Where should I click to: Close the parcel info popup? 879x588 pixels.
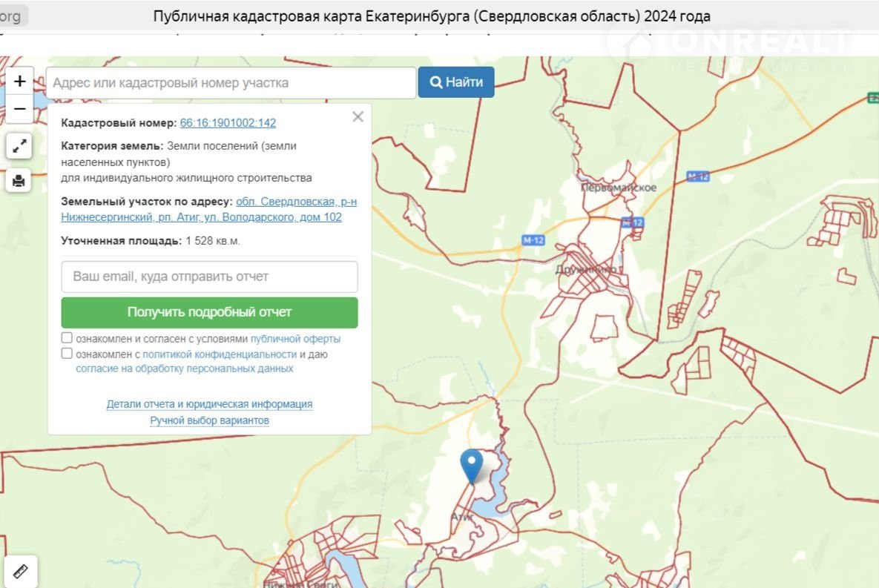358,117
